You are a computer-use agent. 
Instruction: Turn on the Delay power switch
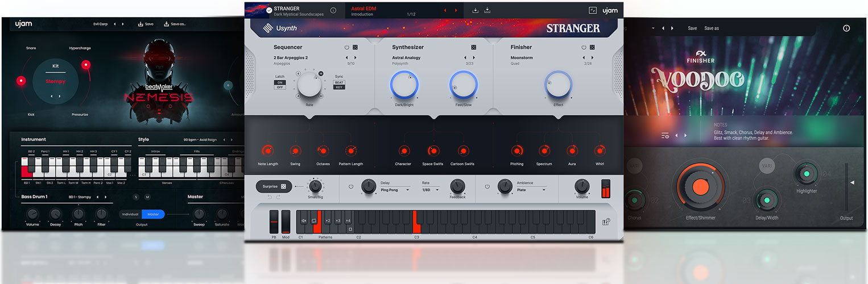click(x=350, y=186)
